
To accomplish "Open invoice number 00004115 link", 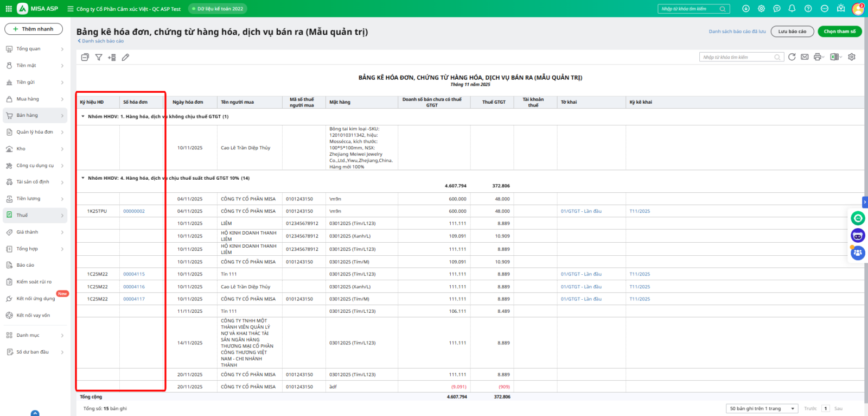I will pos(134,274).
